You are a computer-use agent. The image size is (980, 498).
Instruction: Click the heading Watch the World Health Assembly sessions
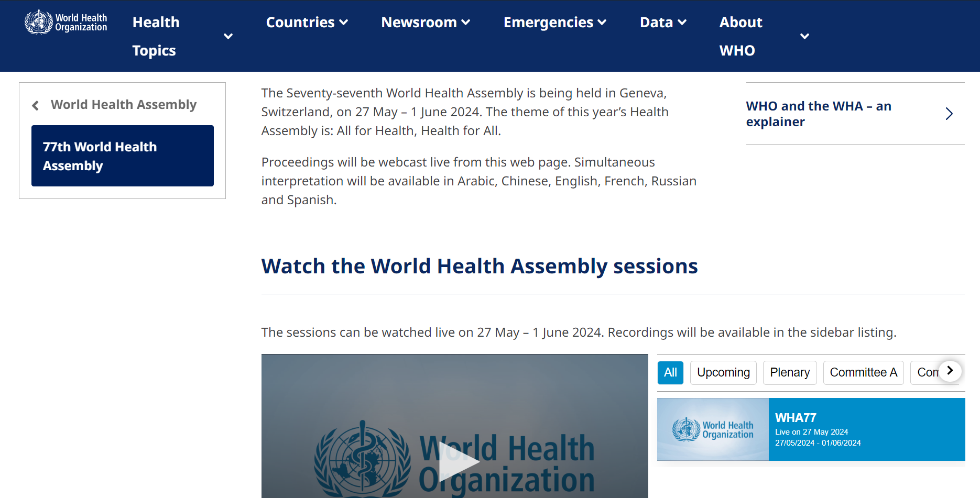480,266
